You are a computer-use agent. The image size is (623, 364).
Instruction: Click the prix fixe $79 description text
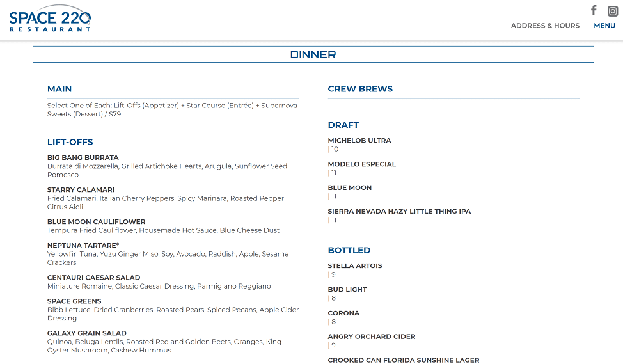173,109
